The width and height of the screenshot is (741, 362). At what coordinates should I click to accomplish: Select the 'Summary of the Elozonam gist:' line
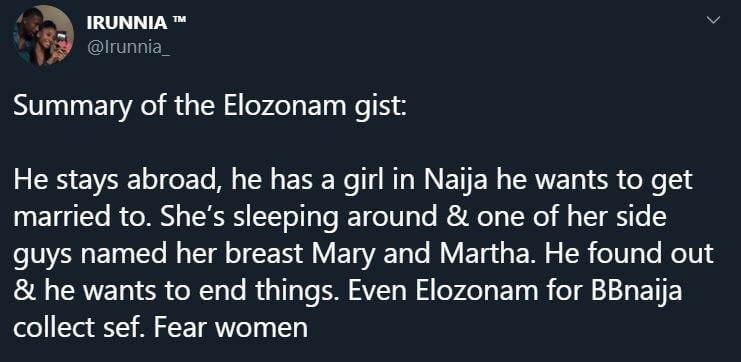pos(209,107)
